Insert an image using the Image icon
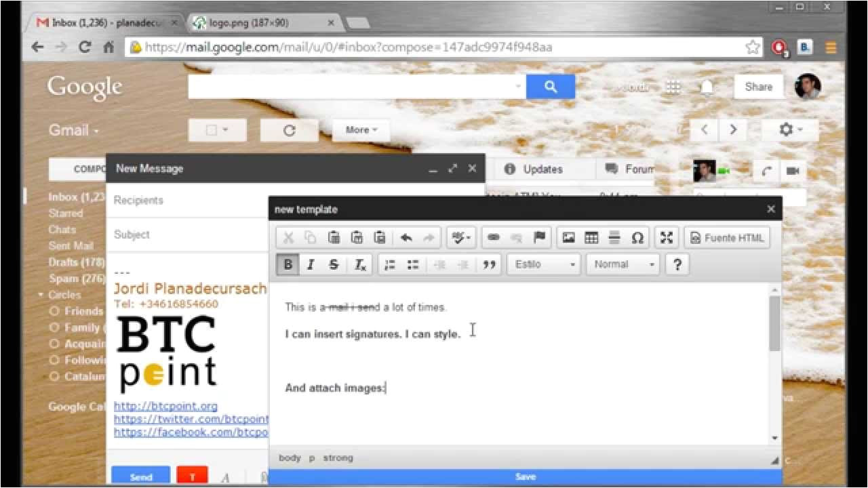This screenshot has width=868, height=488. (569, 238)
